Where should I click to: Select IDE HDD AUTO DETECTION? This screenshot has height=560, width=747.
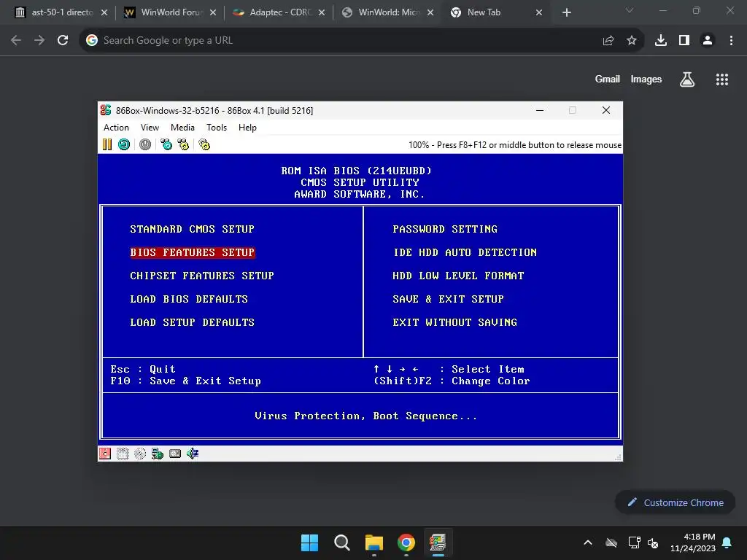465,252
